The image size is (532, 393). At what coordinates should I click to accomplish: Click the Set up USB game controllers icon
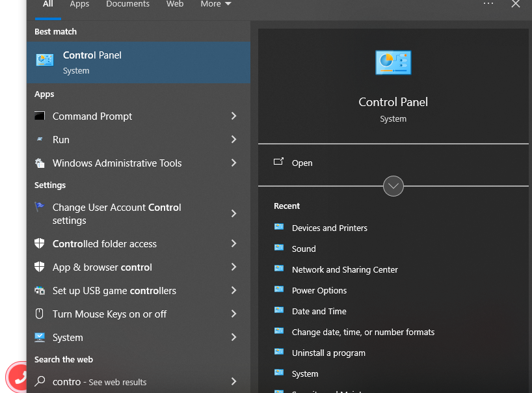click(x=40, y=290)
